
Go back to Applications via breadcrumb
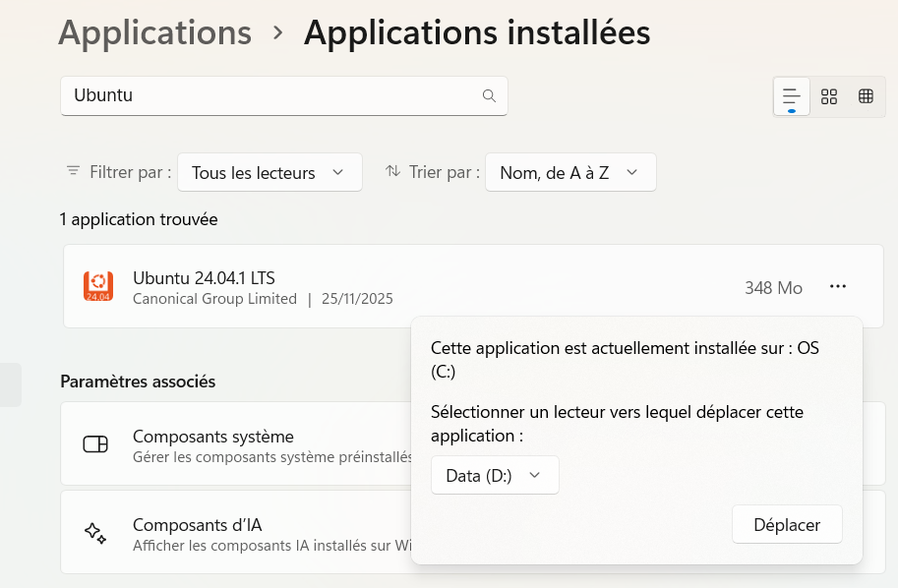[x=154, y=32]
